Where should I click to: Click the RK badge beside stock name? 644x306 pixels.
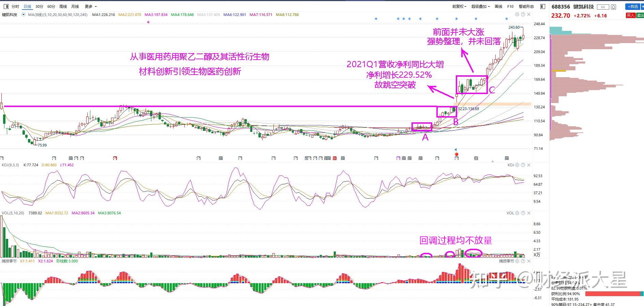(x=603, y=7)
